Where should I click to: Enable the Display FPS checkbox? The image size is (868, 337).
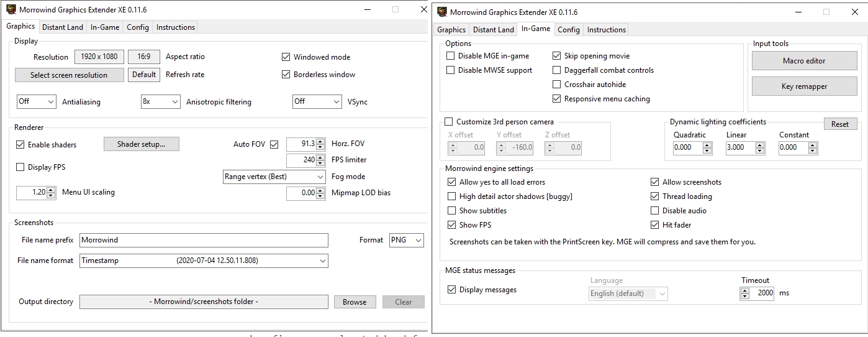click(x=20, y=167)
